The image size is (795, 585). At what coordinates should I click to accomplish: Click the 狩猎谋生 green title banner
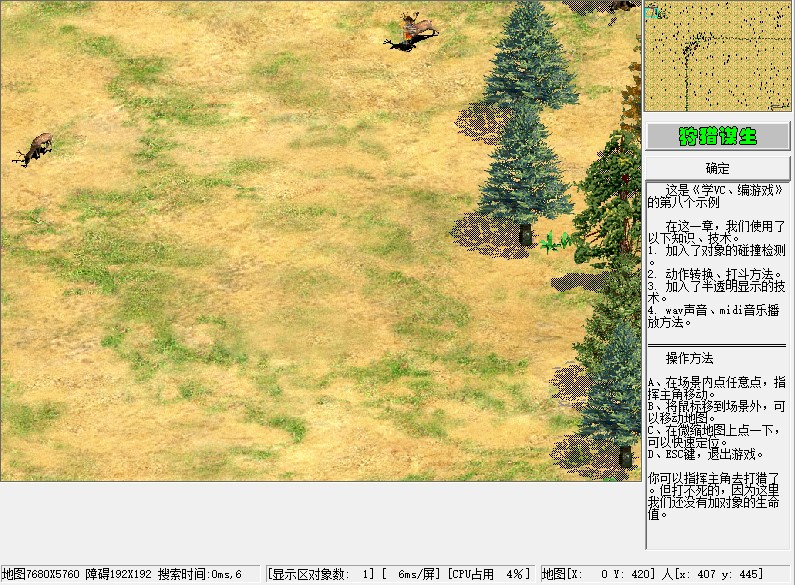(x=717, y=136)
